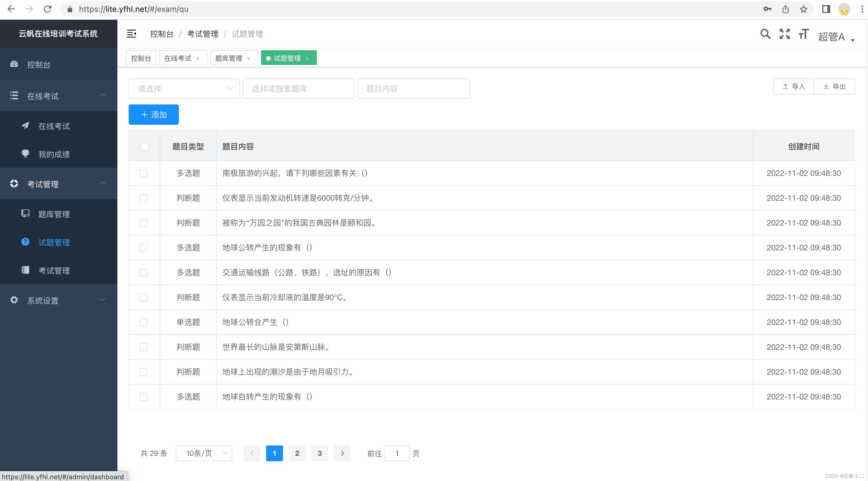Viewport: 868px width, 481px height.
Task: Open the 10条/页 page size dropdown
Action: [204, 453]
